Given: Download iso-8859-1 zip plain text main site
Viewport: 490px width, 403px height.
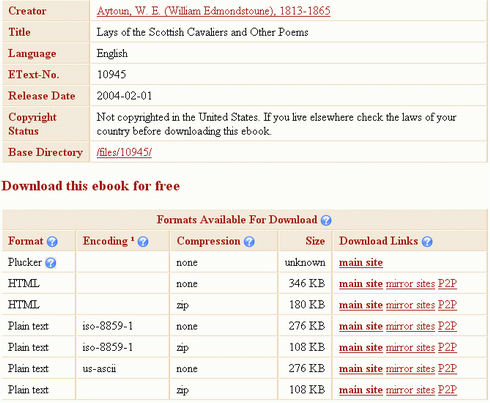Looking at the screenshot, I should click(x=361, y=348).
